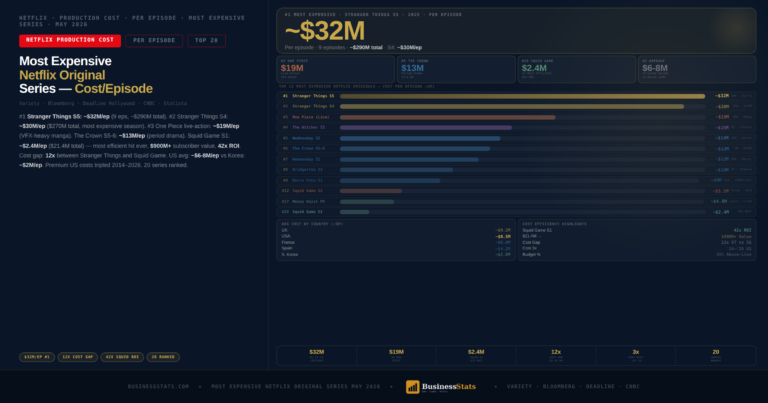Click the 20 RANKED pill badge

pyautogui.click(x=163, y=357)
